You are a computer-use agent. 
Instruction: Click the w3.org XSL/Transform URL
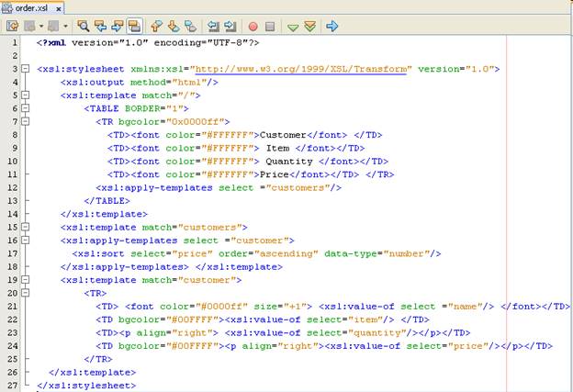[x=301, y=69]
